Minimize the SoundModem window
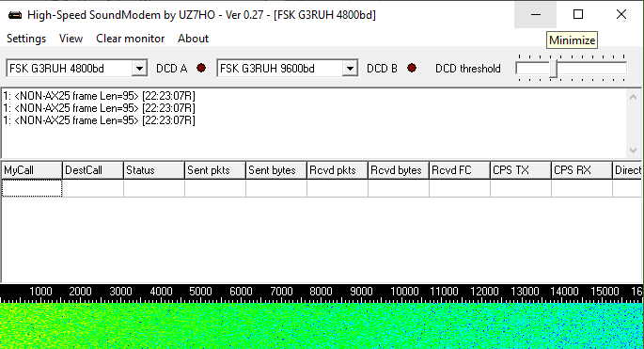 click(x=536, y=15)
